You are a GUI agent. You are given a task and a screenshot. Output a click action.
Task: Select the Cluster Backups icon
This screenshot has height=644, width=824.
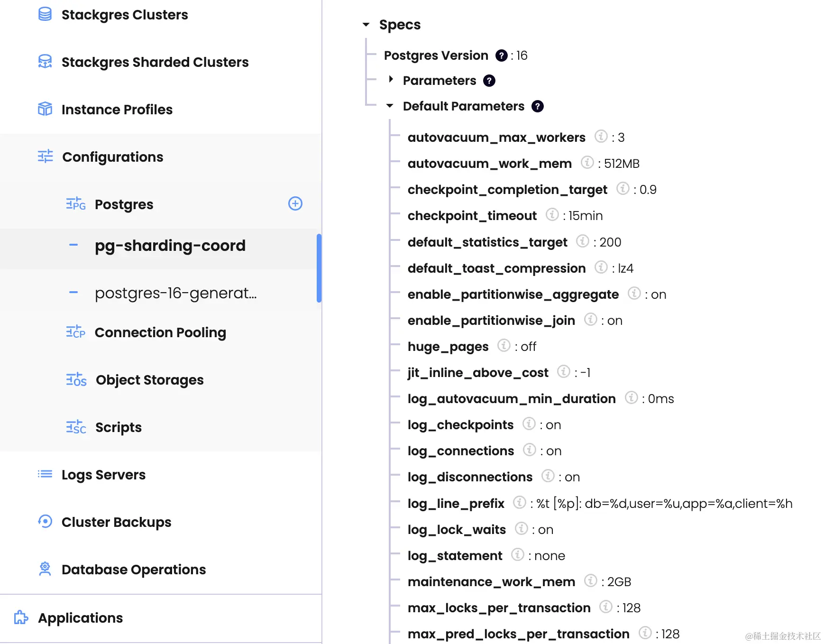[45, 522]
